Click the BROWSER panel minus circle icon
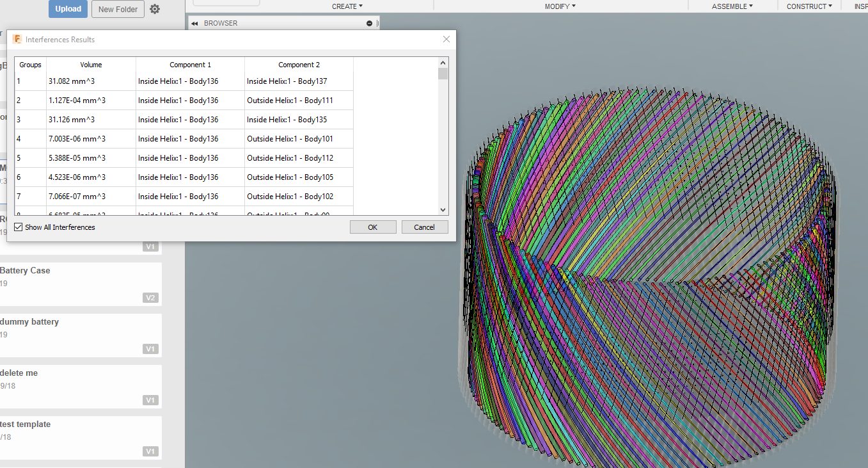Image resolution: width=868 pixels, height=468 pixels. (369, 24)
